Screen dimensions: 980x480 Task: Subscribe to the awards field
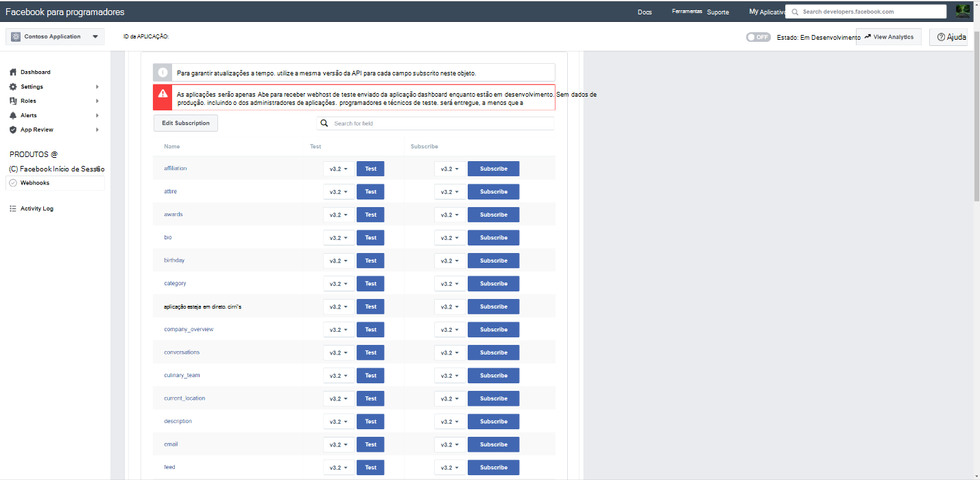click(x=493, y=215)
